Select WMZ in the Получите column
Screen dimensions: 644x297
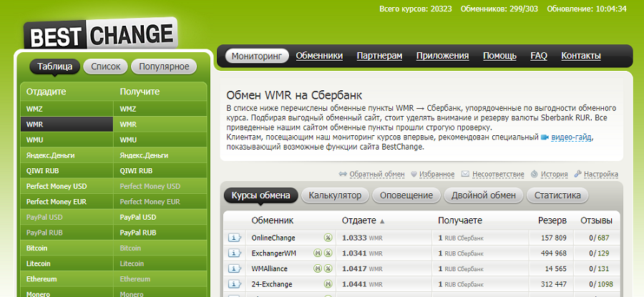pyautogui.click(x=160, y=109)
